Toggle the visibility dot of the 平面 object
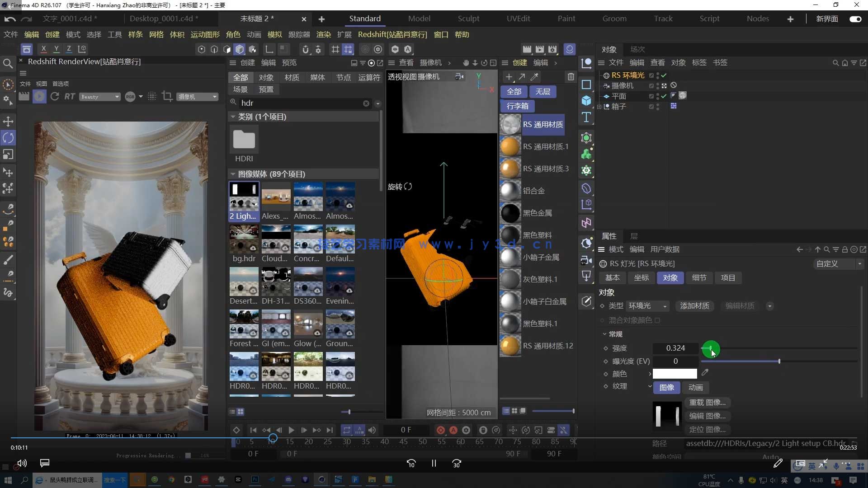The image size is (868, 488). click(658, 96)
